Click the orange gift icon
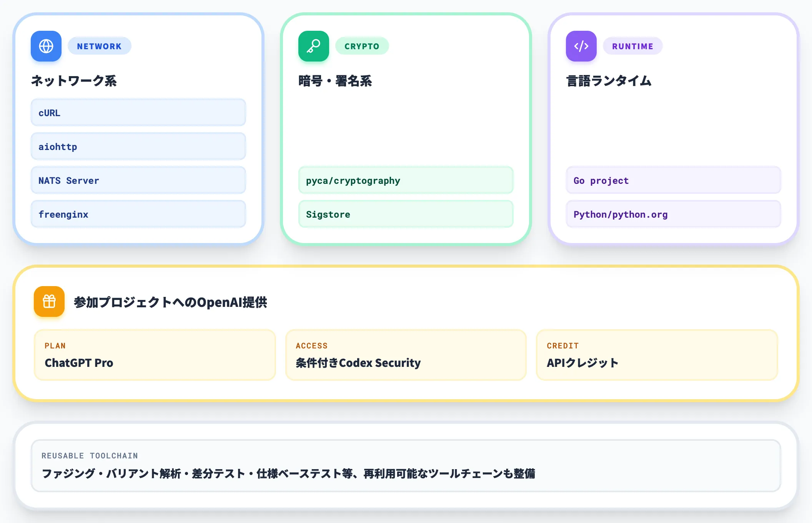The height and width of the screenshot is (523, 812). 49,301
